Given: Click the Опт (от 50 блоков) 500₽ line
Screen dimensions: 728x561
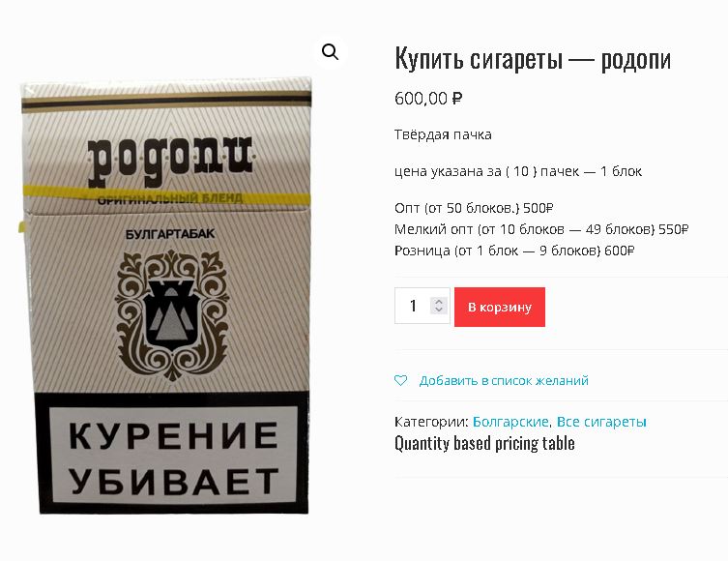Looking at the screenshot, I should click(474, 208).
